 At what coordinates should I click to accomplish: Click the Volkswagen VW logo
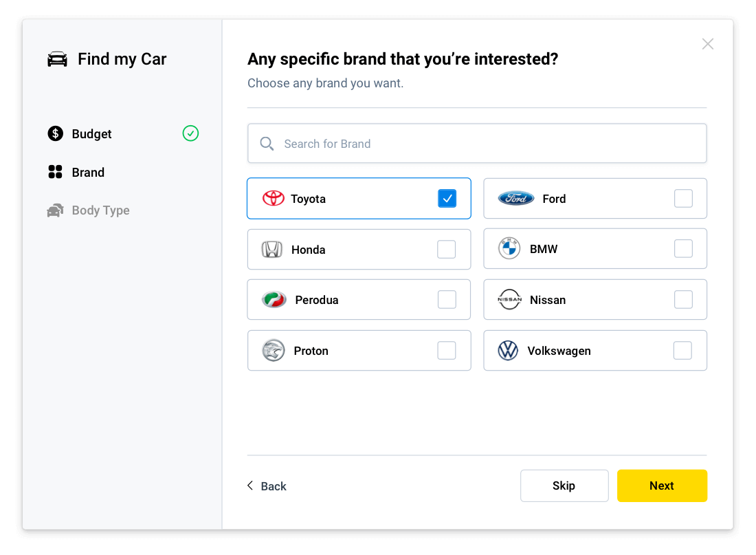pyautogui.click(x=508, y=351)
